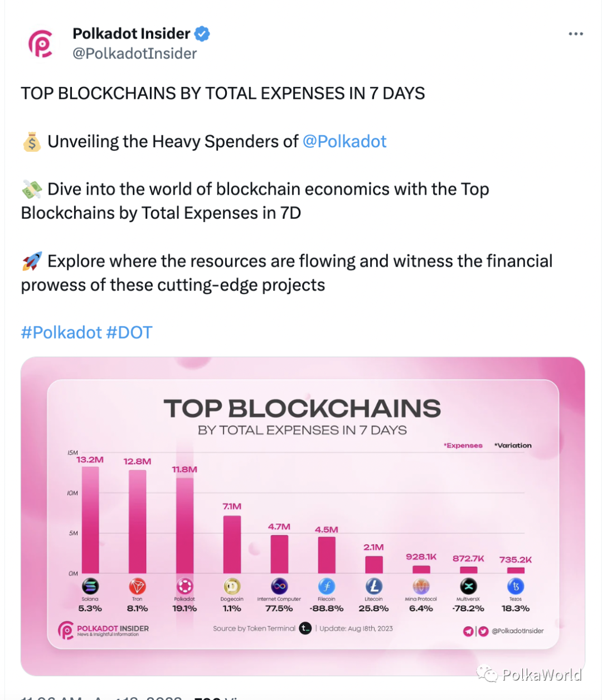Click the Internet Computer infinity logo

[x=279, y=586]
